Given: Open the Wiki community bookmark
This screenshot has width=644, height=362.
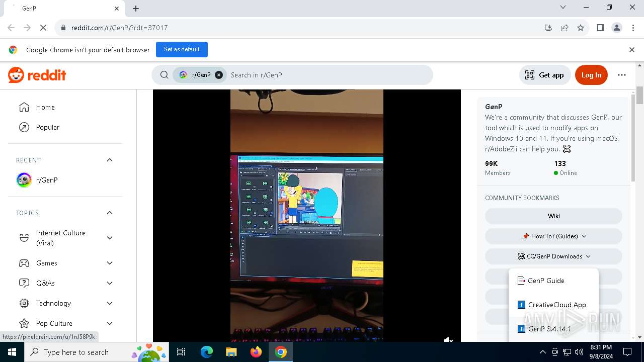Looking at the screenshot, I should 553,216.
